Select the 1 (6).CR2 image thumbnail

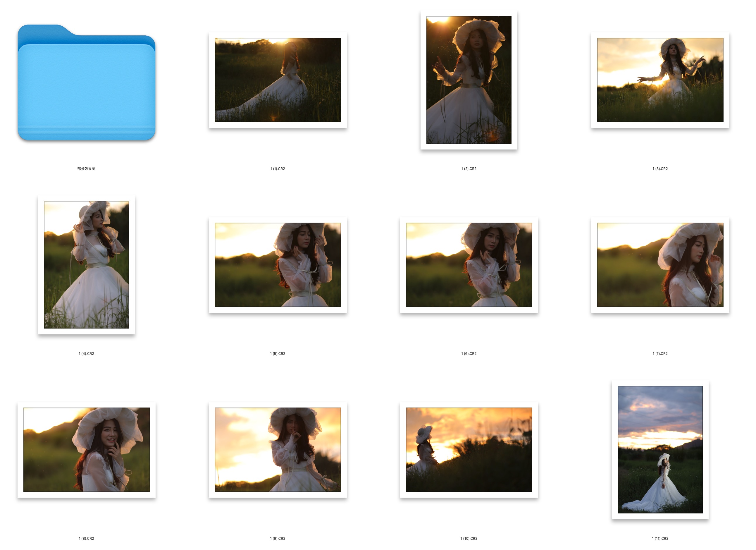[469, 264]
